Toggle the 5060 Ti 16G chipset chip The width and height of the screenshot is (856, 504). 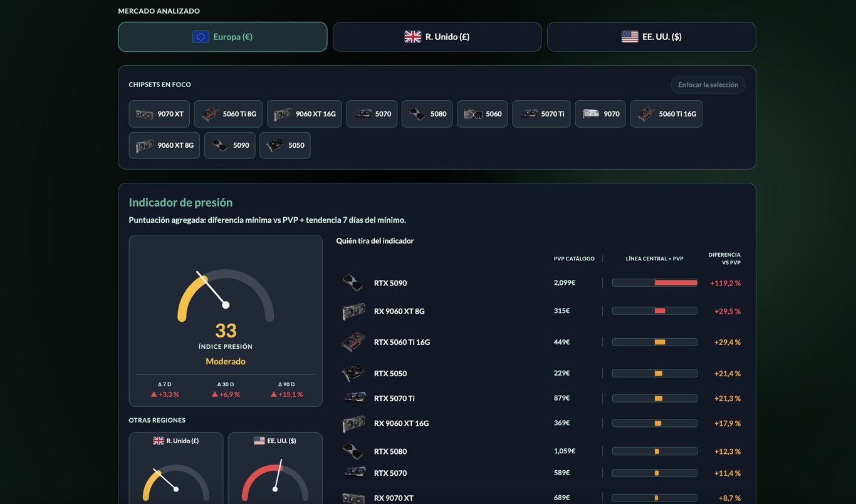pos(666,114)
